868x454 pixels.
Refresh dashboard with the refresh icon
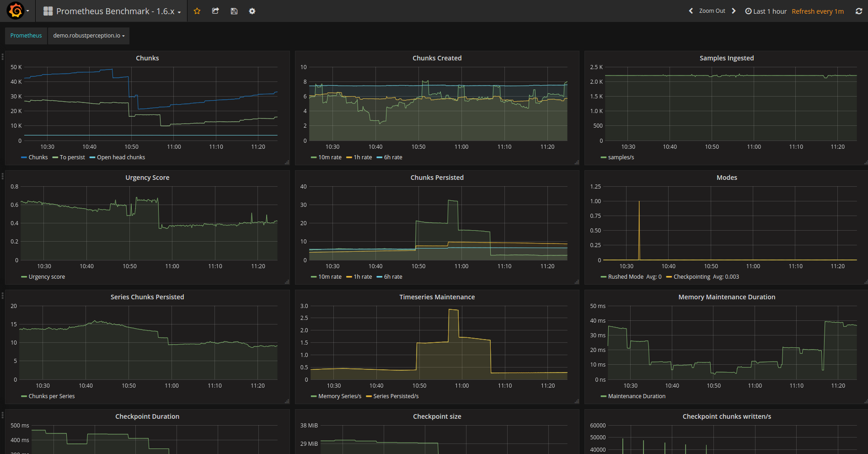[859, 11]
